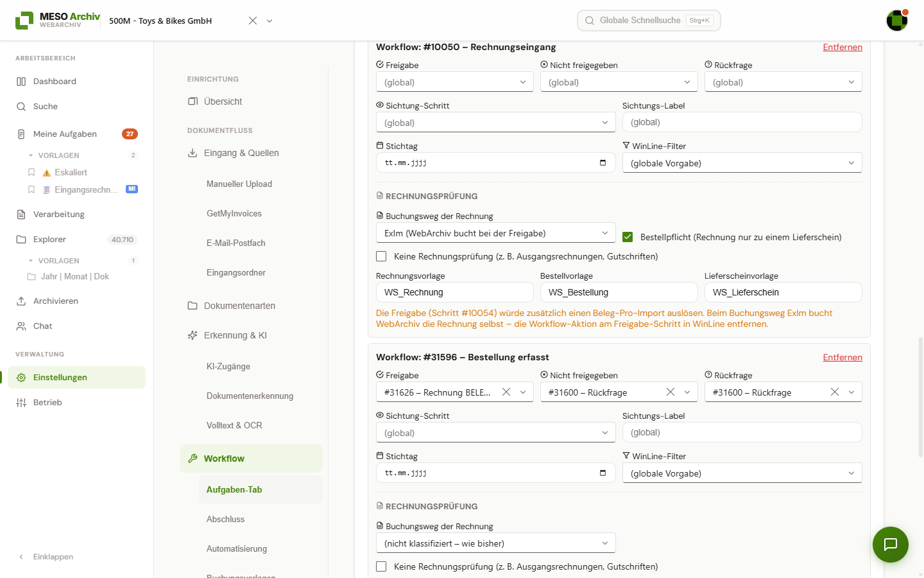Screen dimensions: 924x578
Task: Click the Dashboard sidebar icon
Action: click(21, 82)
